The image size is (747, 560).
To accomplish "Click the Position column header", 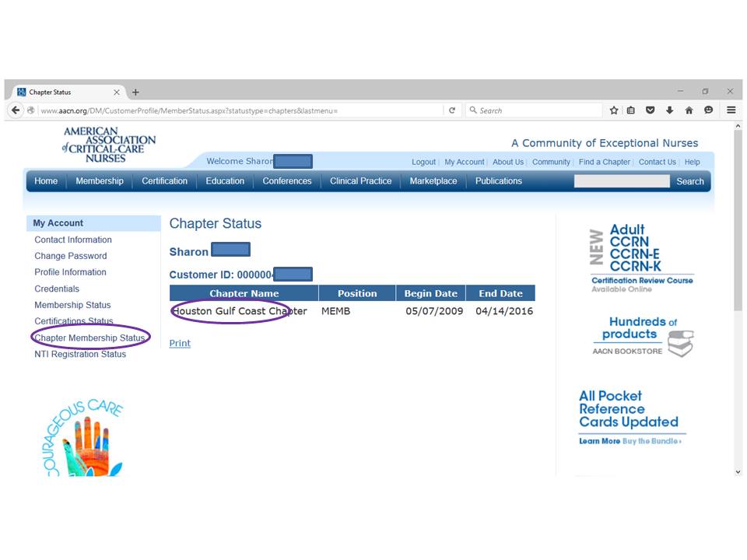I will [357, 293].
